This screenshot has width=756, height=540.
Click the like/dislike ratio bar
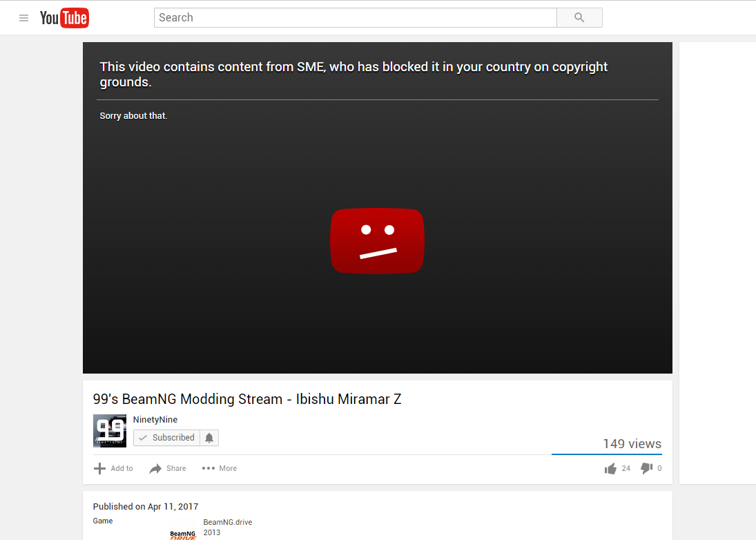(607, 454)
